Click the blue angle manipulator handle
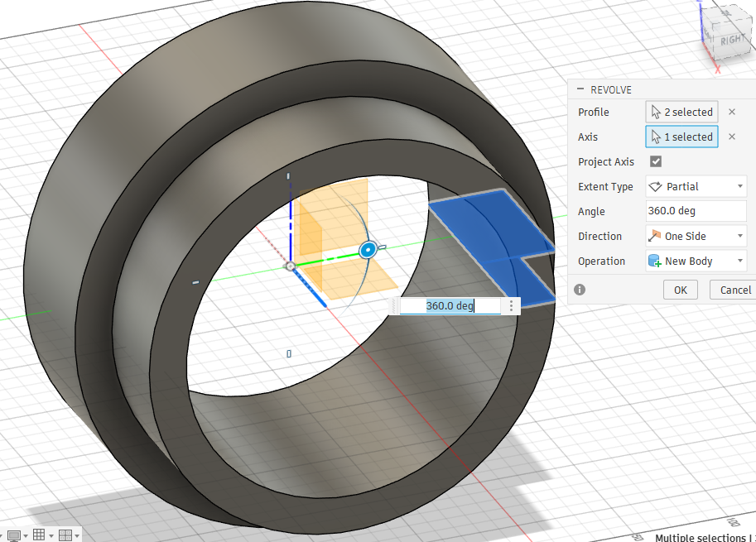Viewport: 756px width, 542px height. coord(368,250)
